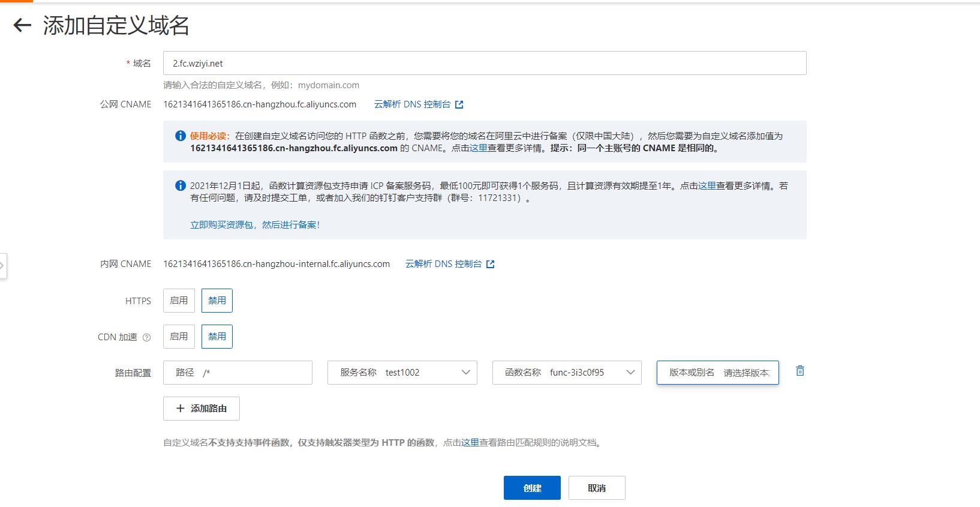The height and width of the screenshot is (507, 980).
Task: Enable HTTPS with the 启用 option
Action: 179,301
